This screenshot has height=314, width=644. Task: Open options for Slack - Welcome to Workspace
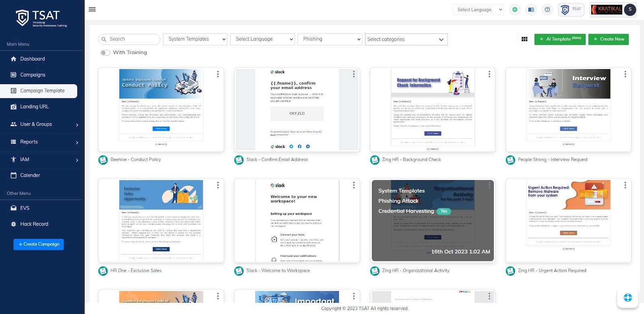coord(354,185)
